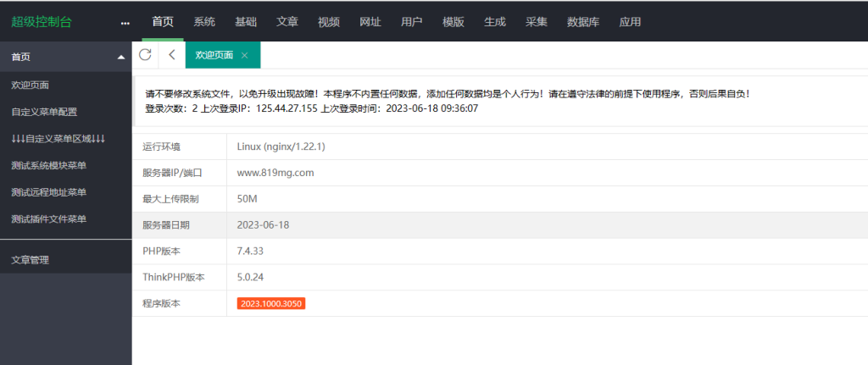Screen dimensions: 868x365
Task: Click the 7.4.33 PHP version value
Action: point(250,251)
